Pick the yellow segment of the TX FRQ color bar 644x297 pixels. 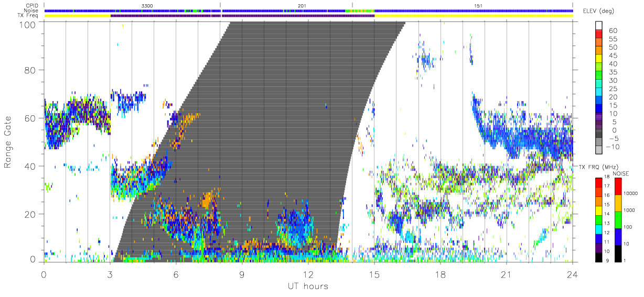point(599,212)
